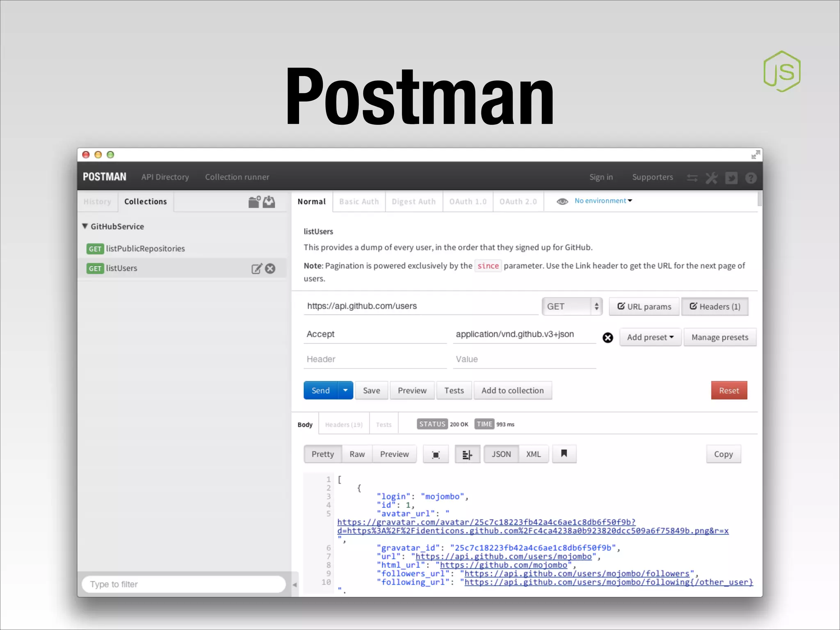Open the github.com/mojombo html_url link
Image resolution: width=840 pixels, height=630 pixels.
[x=504, y=565]
